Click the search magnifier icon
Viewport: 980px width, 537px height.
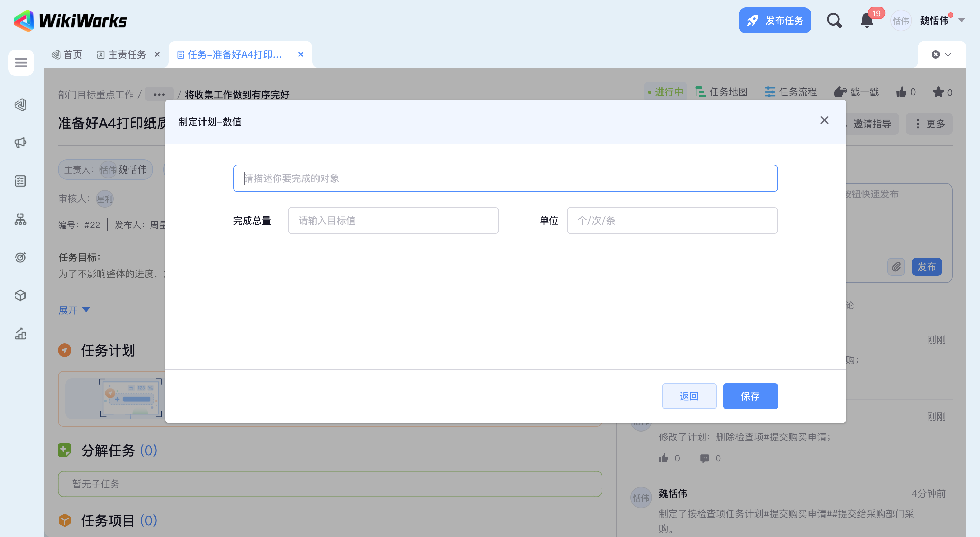[834, 20]
